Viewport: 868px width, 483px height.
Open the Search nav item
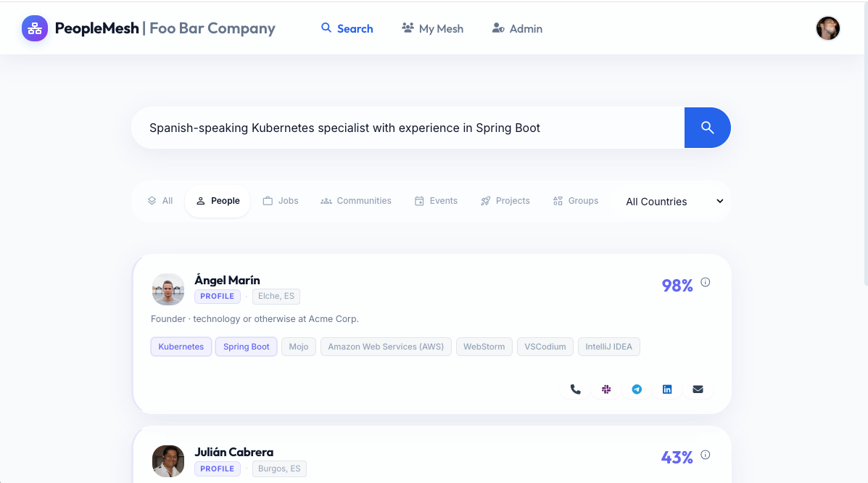347,28
